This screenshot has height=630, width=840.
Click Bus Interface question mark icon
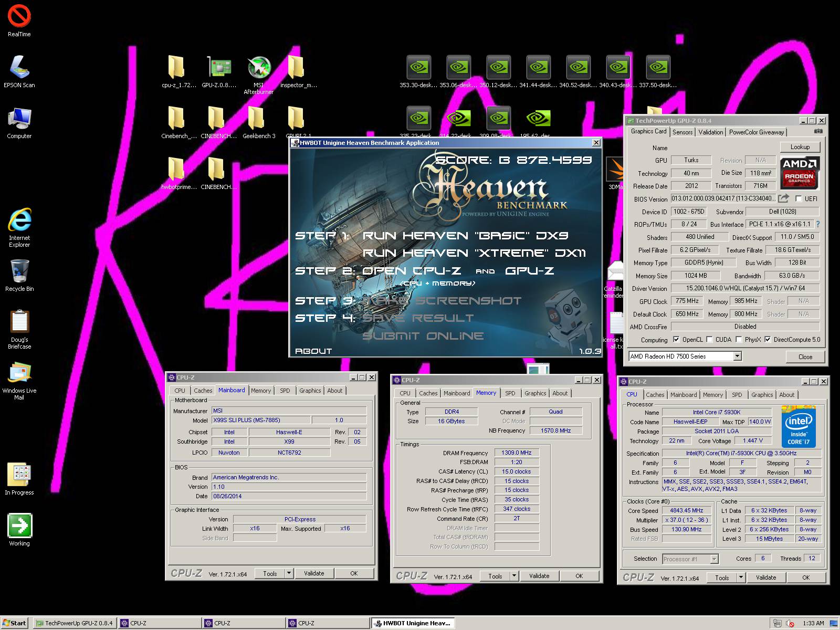tap(818, 224)
